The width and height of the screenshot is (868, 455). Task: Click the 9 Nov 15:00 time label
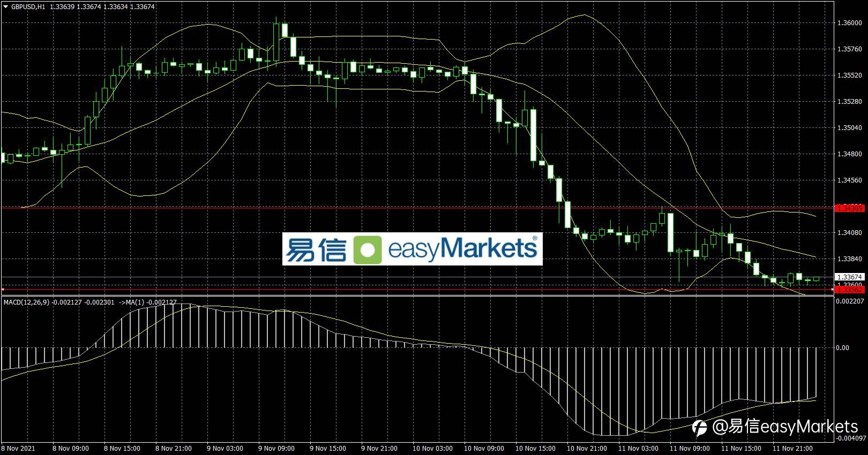click(328, 449)
